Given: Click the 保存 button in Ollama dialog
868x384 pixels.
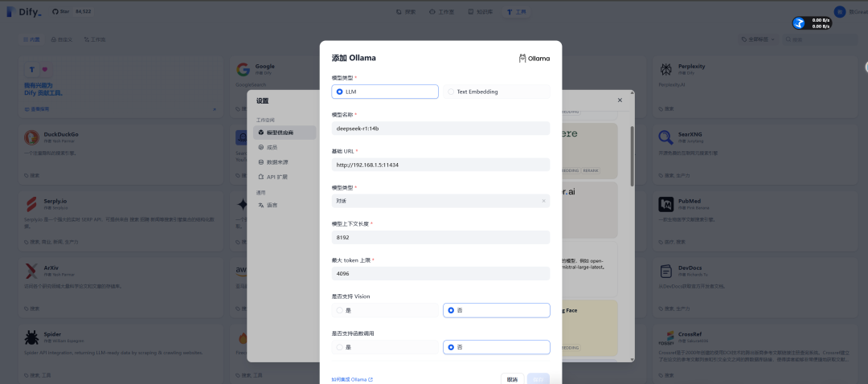Looking at the screenshot, I should 538,379.
